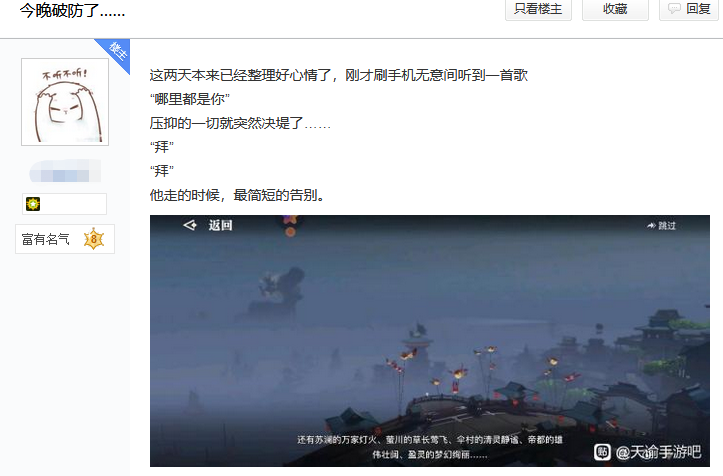This screenshot has width=723, height=476.
Task: Click the 回复 reply button
Action: pyautogui.click(x=688, y=9)
